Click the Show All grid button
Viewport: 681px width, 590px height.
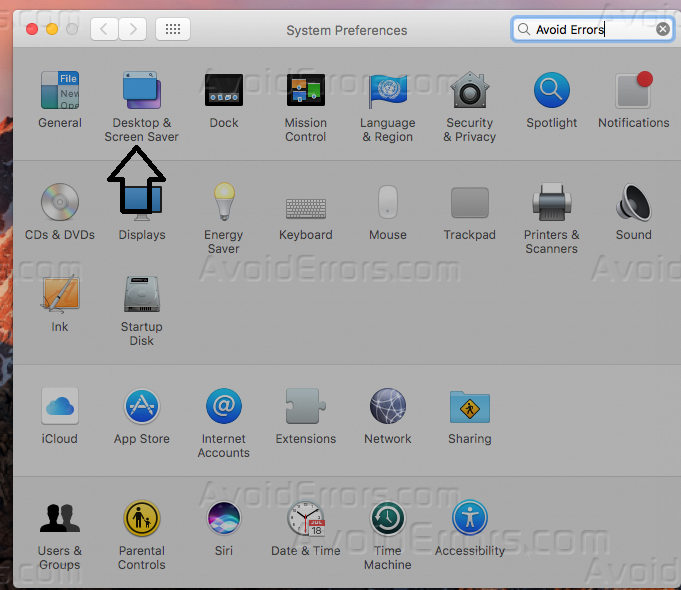pos(173,30)
